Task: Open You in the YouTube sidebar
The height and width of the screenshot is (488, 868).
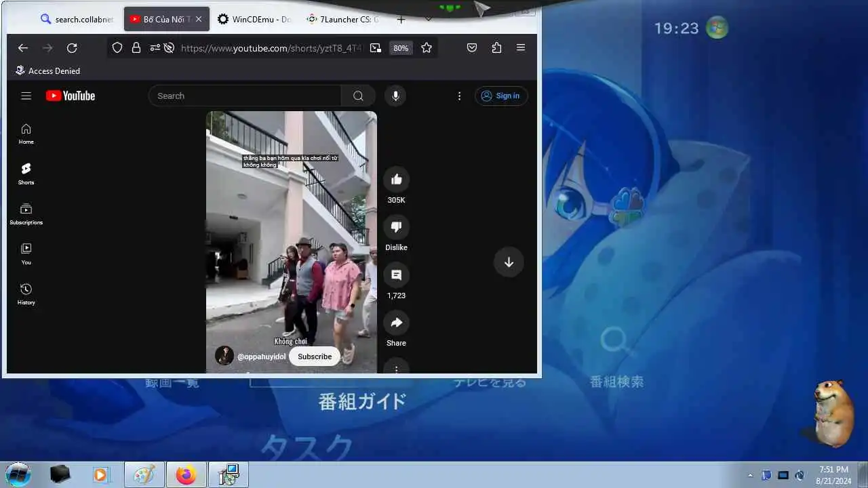Action: (x=26, y=254)
